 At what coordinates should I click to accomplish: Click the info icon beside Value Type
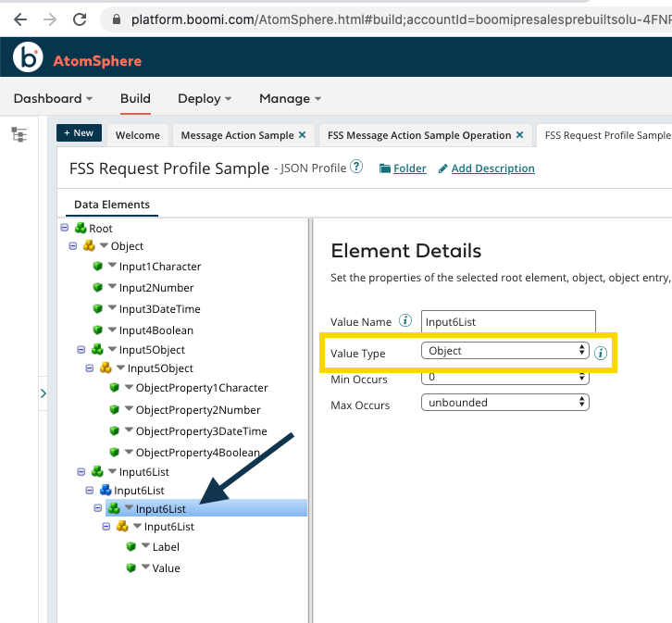pyautogui.click(x=601, y=353)
